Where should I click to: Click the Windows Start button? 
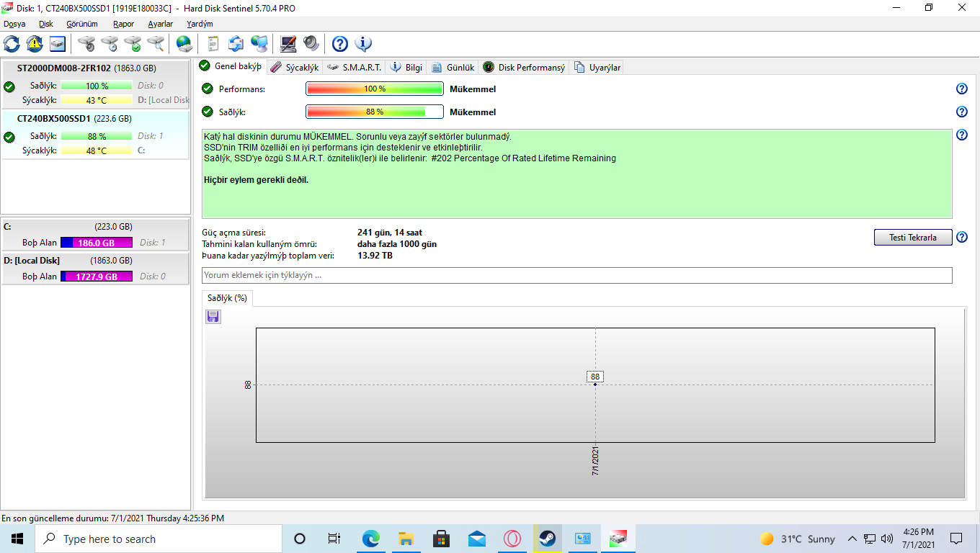tap(17, 539)
